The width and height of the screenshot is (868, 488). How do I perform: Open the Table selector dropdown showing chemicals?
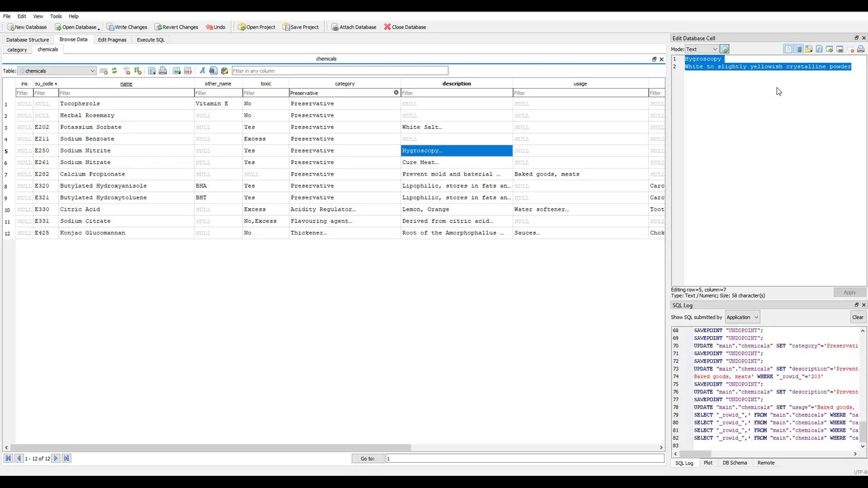[57, 70]
